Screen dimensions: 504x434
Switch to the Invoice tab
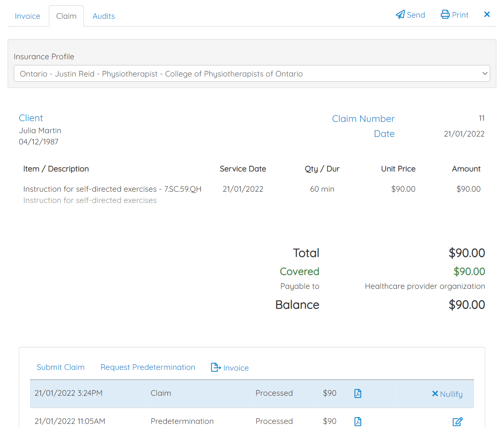[x=27, y=16]
